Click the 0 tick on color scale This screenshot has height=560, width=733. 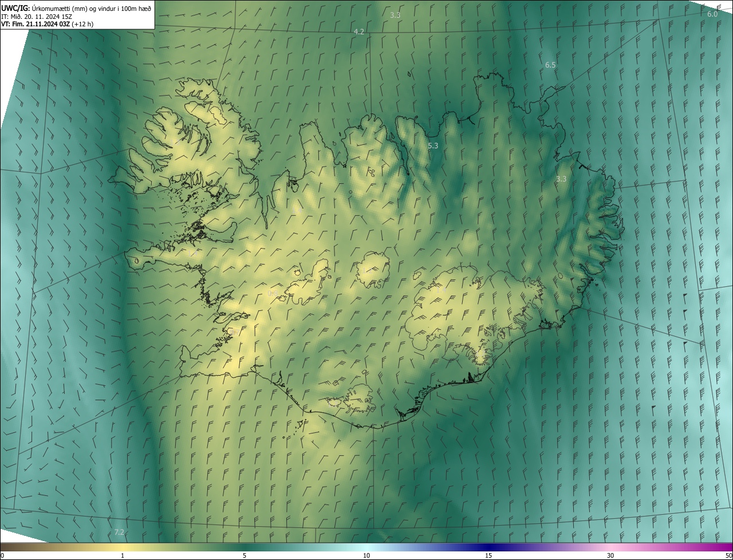(x=2, y=555)
